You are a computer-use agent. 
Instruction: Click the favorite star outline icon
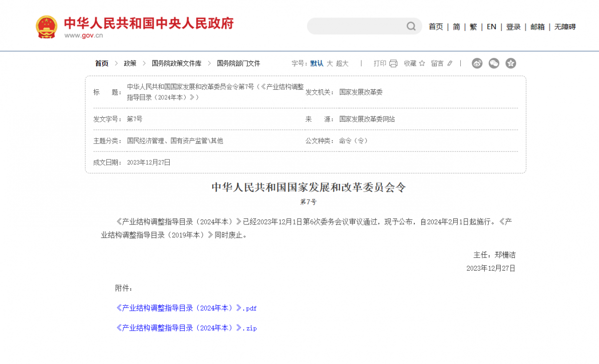pos(422,63)
